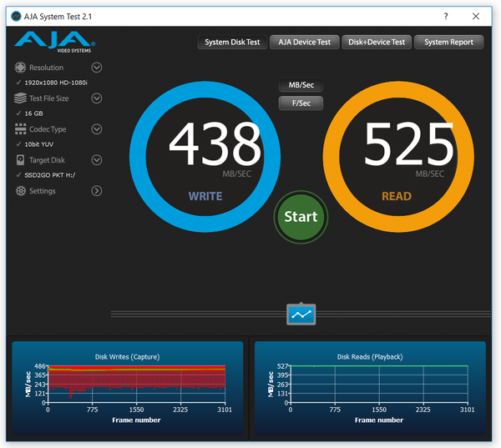
Task: Click the AJA Video Systems logo
Action: coord(55,42)
